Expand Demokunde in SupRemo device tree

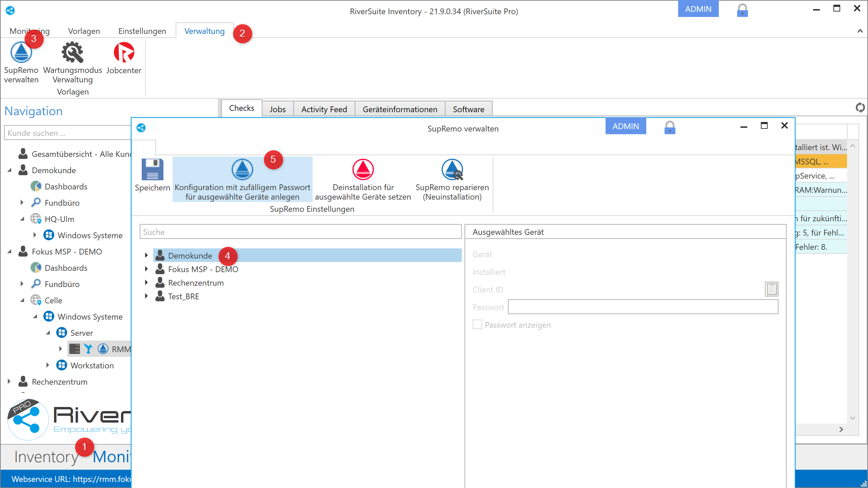(146, 255)
